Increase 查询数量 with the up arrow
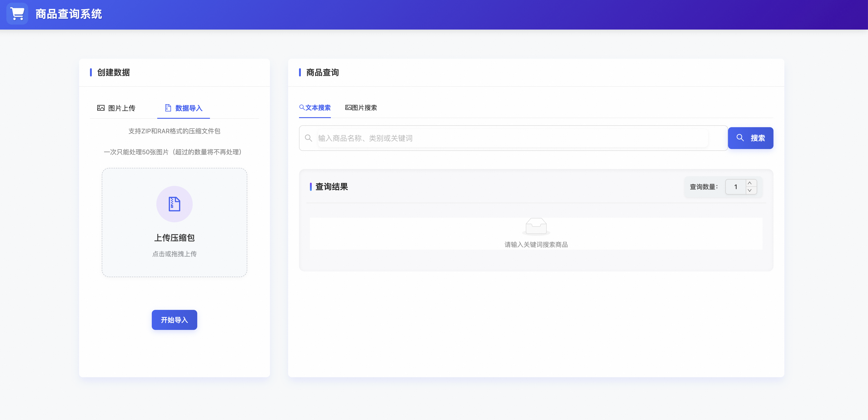The image size is (868, 420). tap(749, 183)
